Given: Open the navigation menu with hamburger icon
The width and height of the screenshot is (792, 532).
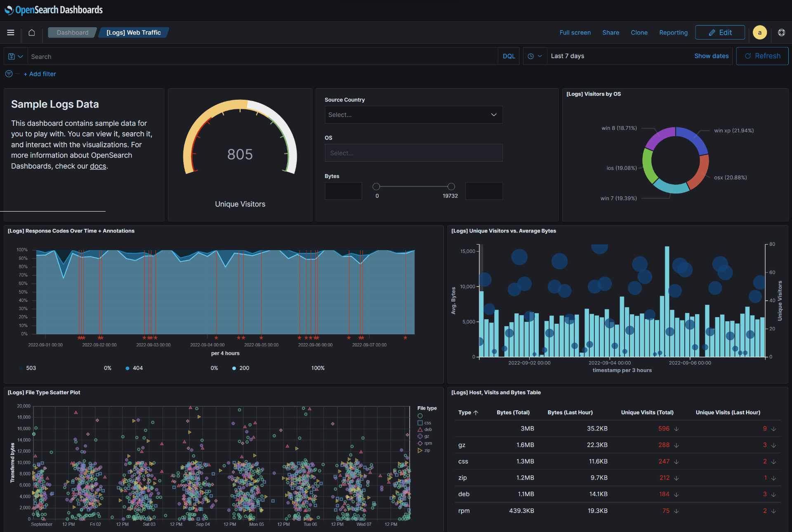Looking at the screenshot, I should (10, 33).
